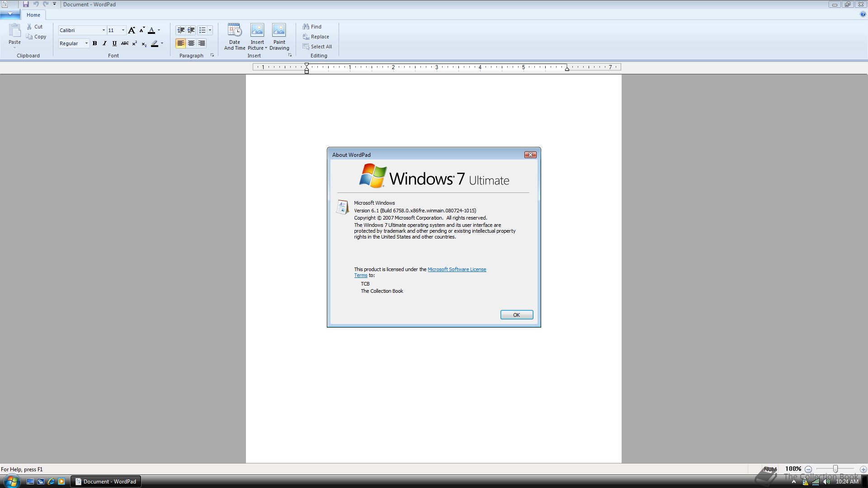Open Replace tool
The width and height of the screenshot is (868, 488).
pos(316,37)
